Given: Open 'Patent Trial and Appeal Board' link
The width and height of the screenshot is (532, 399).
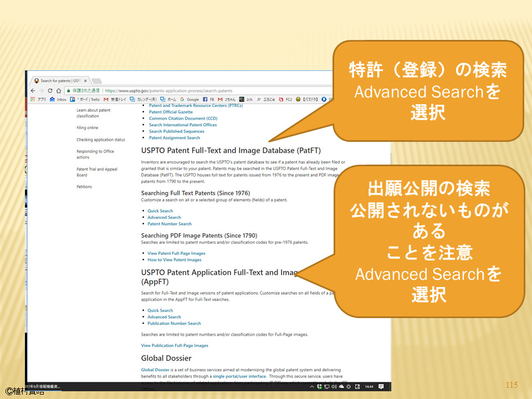Looking at the screenshot, I should [96, 172].
